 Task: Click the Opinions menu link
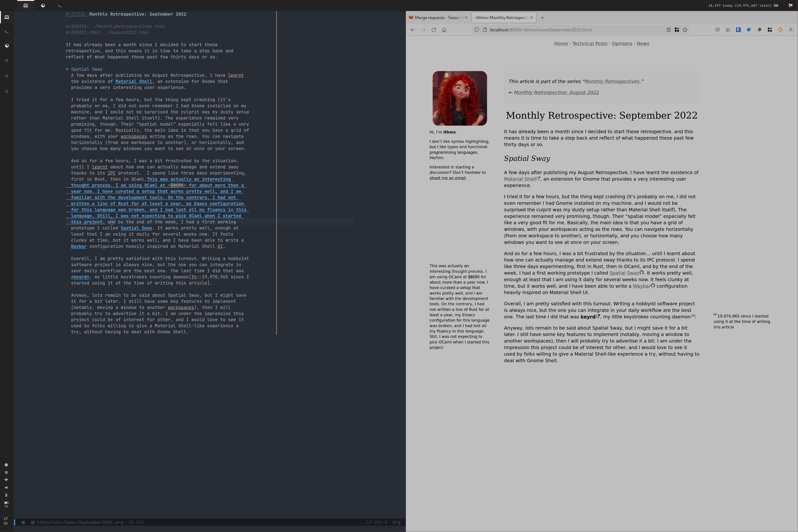click(622, 43)
